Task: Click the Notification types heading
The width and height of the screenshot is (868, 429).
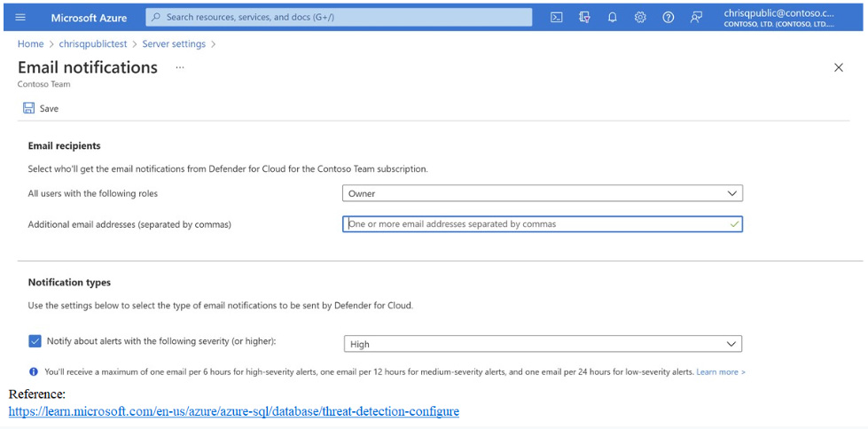Action: pos(69,283)
